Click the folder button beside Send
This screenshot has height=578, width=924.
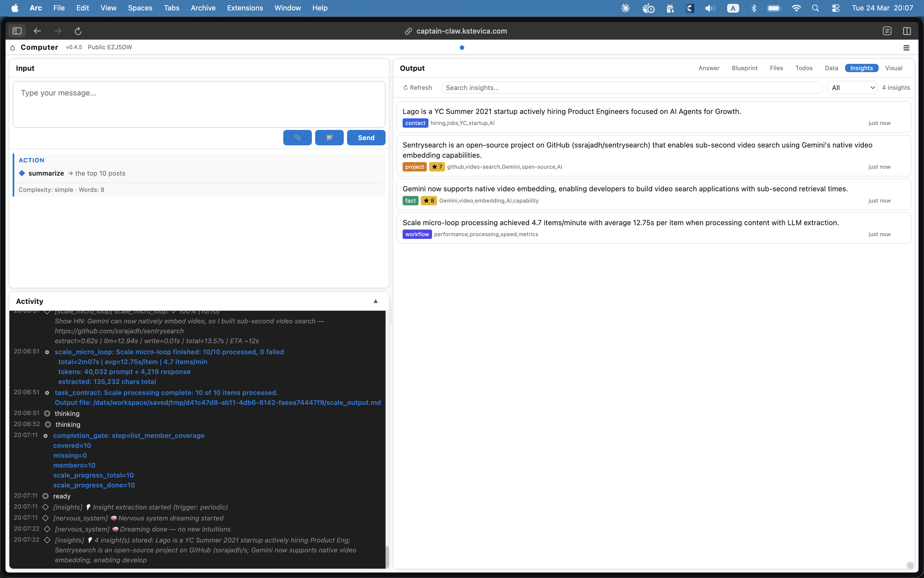click(x=329, y=138)
